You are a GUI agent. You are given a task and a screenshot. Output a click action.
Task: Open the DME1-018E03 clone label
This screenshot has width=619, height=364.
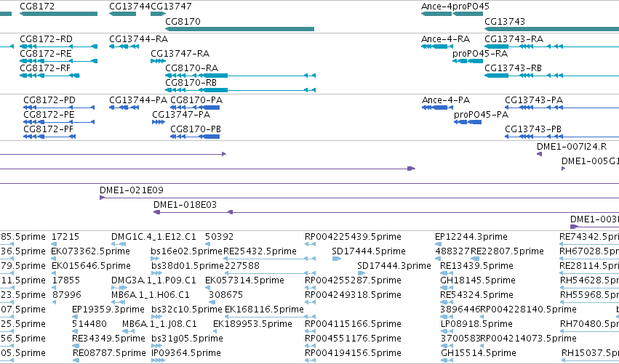pos(185,205)
